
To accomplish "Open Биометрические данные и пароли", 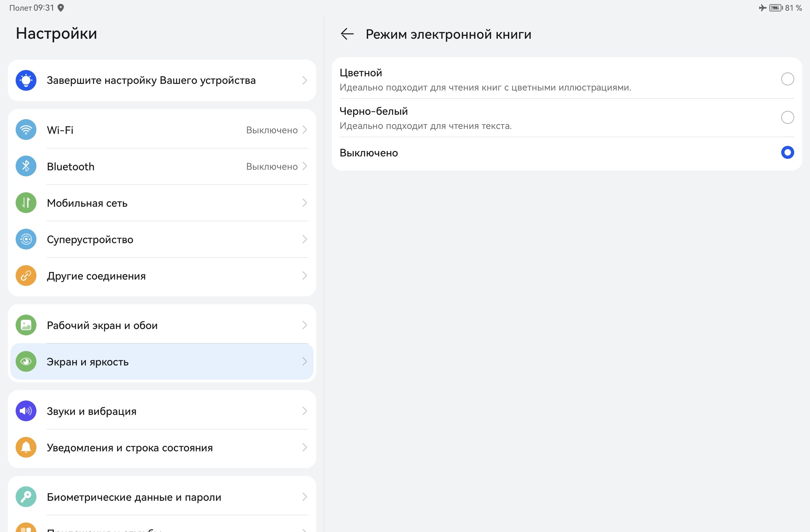I will coord(162,497).
